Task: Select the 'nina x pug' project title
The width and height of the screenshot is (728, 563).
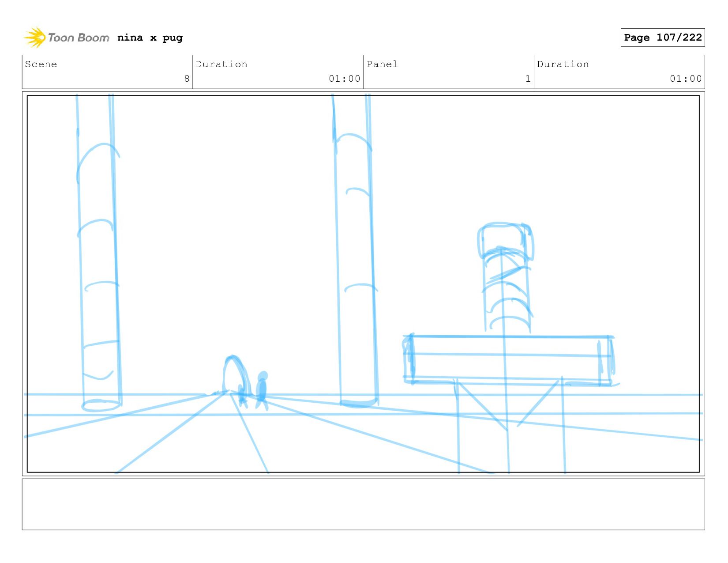Action: tap(150, 38)
